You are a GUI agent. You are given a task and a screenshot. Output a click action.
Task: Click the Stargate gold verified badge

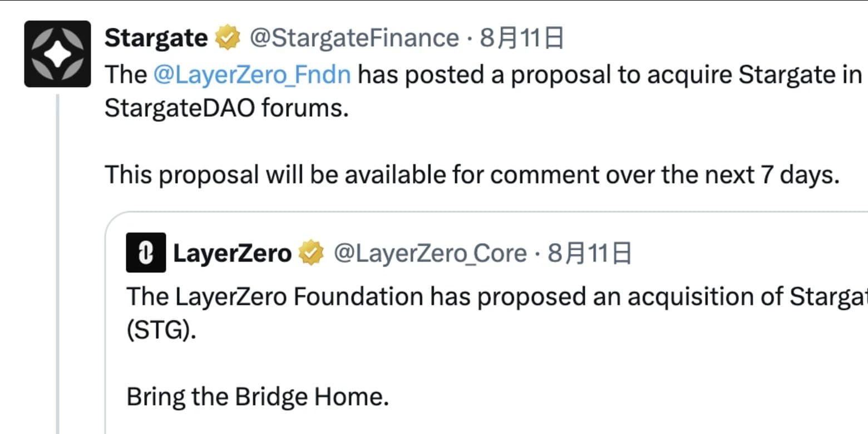click(227, 38)
